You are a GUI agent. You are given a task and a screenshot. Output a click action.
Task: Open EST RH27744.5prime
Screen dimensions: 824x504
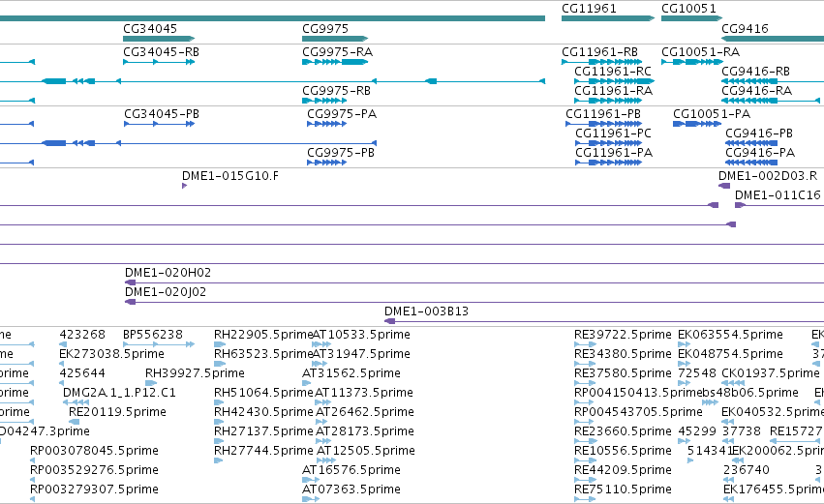click(263, 451)
